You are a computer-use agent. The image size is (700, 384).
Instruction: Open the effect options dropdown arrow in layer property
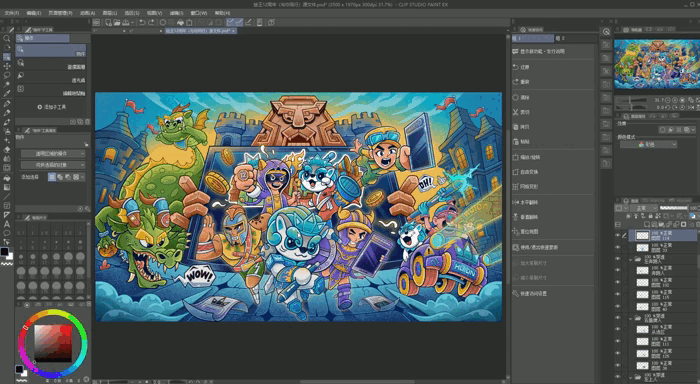(x=692, y=129)
